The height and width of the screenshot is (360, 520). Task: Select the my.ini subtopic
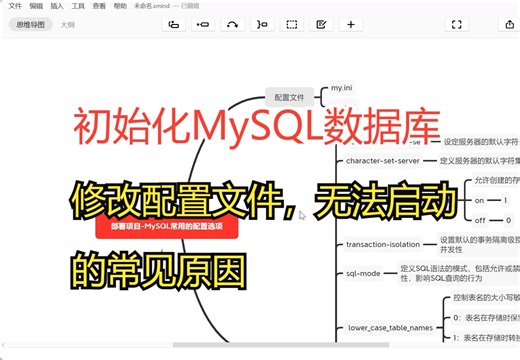[342, 88]
